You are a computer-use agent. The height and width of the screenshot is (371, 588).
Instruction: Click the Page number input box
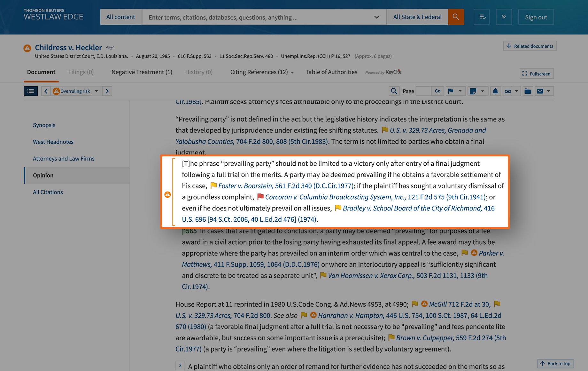[424, 91]
